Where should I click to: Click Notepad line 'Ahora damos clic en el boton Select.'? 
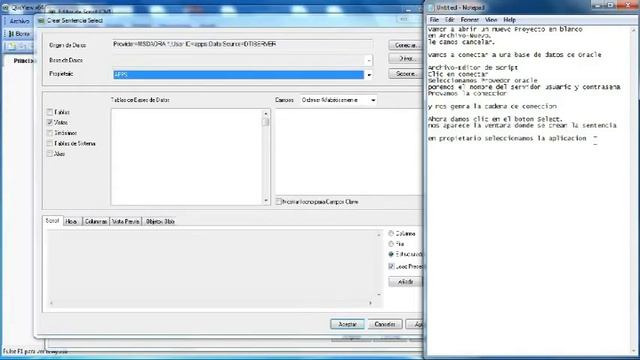(x=495, y=119)
